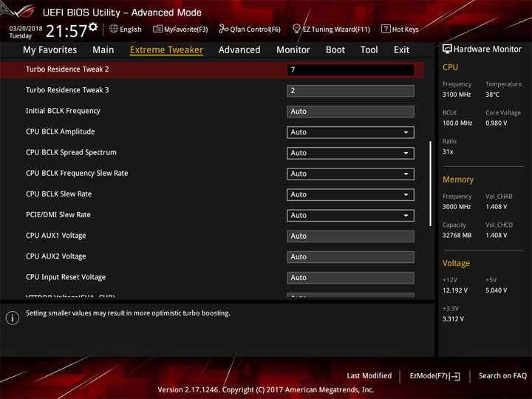This screenshot has width=532, height=399.
Task: Select CPU BCLK Spread Spectrum label
Action: coord(71,152)
